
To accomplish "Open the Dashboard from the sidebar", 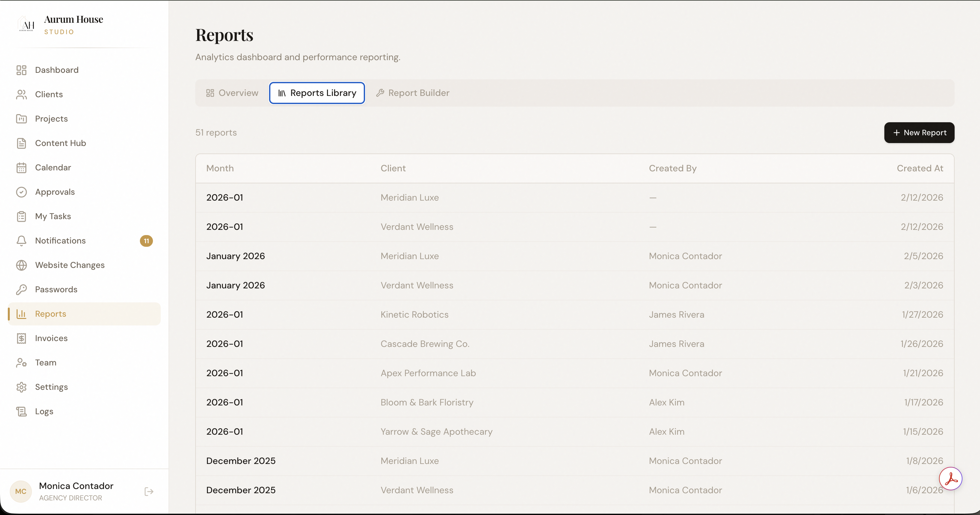I will tap(56, 70).
